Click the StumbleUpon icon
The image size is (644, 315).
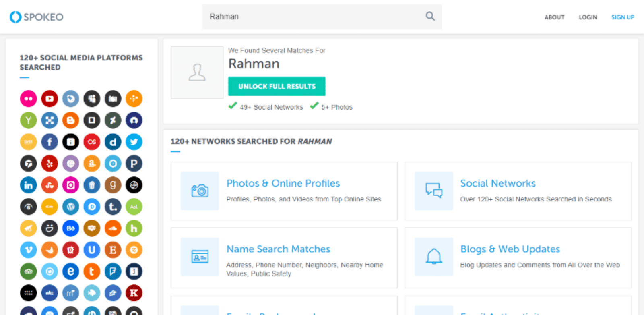pos(50,185)
